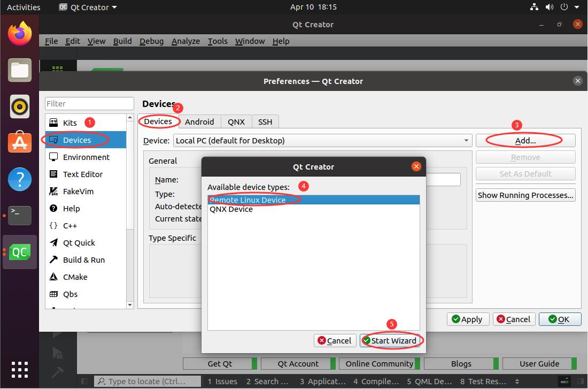This screenshot has width=588, height=389.
Task: Click the Kits icon in the category list
Action: (x=53, y=123)
